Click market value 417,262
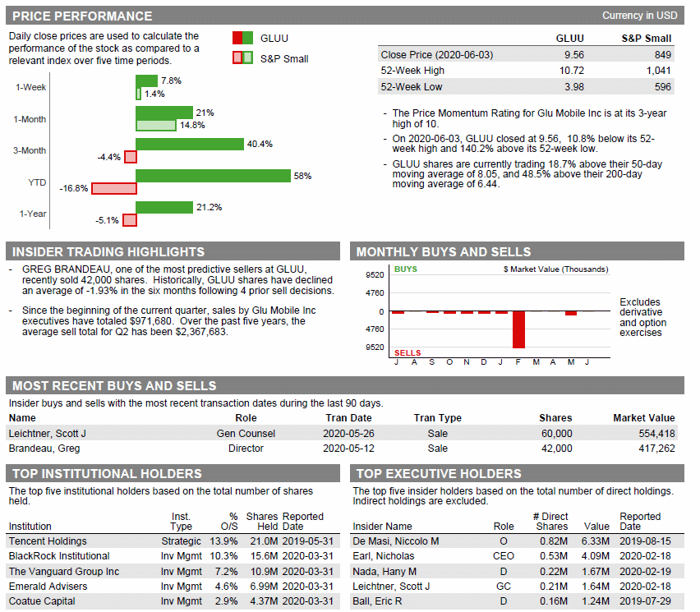Image resolution: width=700 pixels, height=612 pixels. point(656,449)
